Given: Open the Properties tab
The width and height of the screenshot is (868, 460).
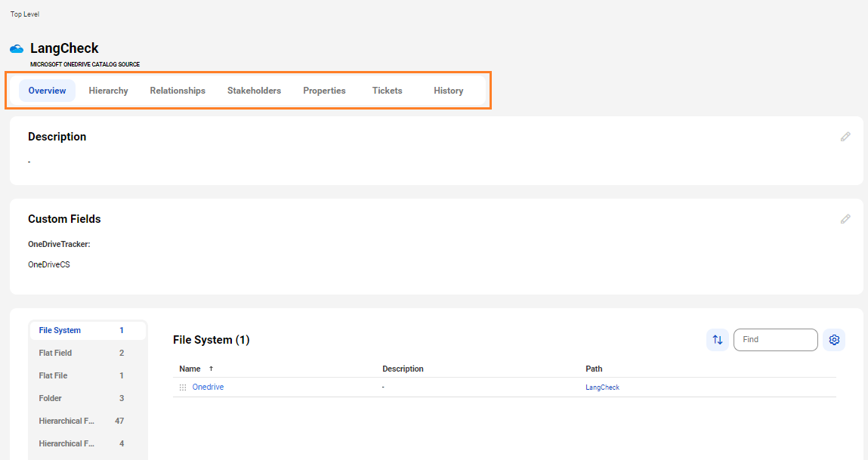Looking at the screenshot, I should point(324,91).
